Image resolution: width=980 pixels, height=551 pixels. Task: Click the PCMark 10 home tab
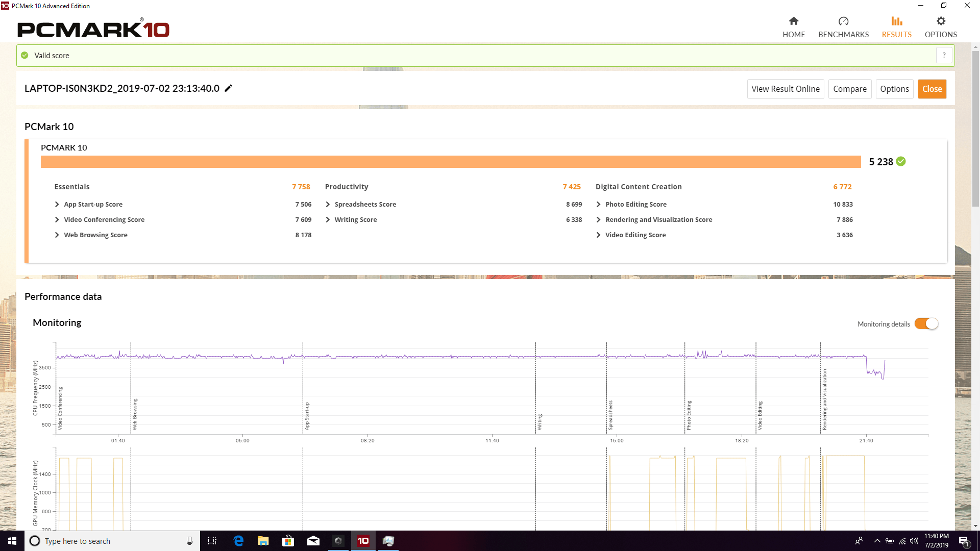(794, 26)
